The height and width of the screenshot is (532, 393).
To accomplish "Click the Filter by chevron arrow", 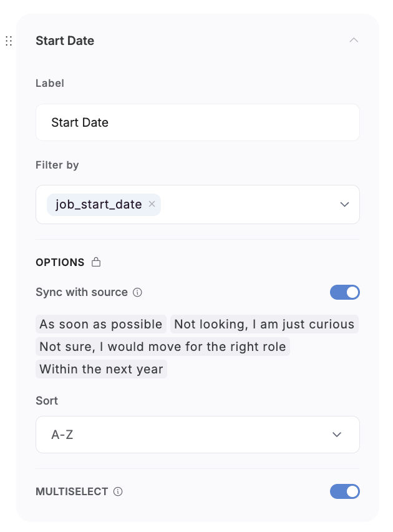I will [x=344, y=204].
